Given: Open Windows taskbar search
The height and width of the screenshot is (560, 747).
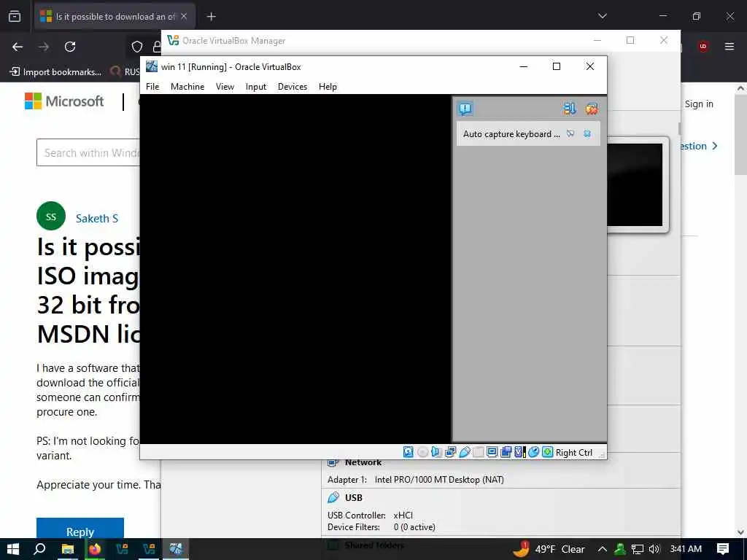Looking at the screenshot, I should click(x=39, y=549).
